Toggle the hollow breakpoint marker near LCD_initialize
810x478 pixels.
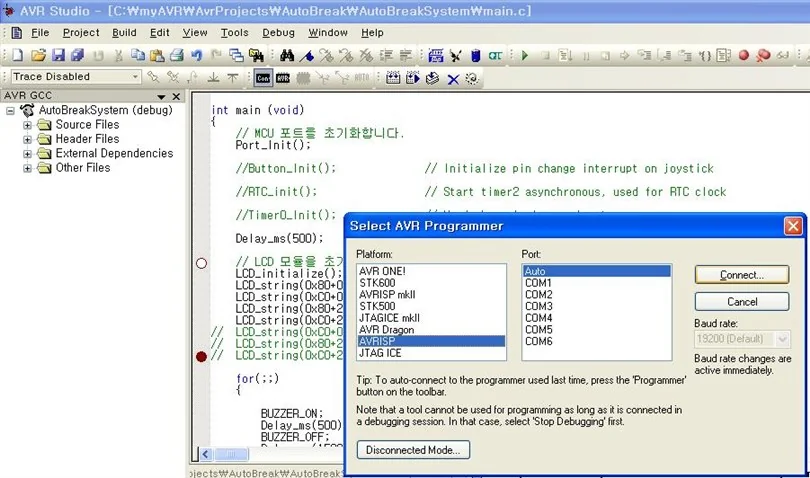coord(201,263)
